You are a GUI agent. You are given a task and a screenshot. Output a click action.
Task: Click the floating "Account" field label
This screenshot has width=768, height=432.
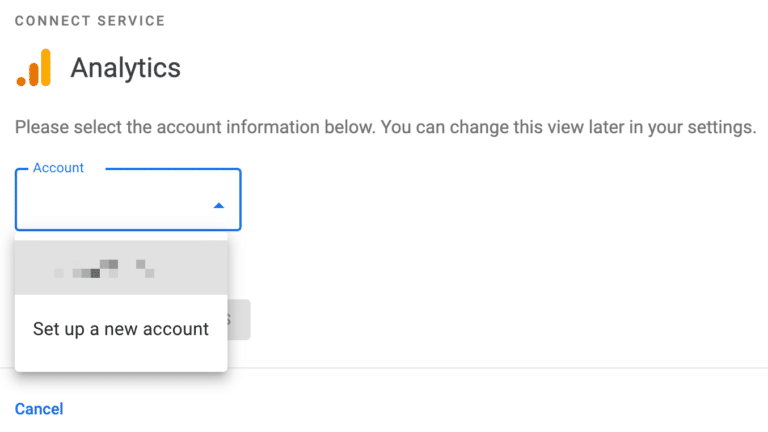58,168
